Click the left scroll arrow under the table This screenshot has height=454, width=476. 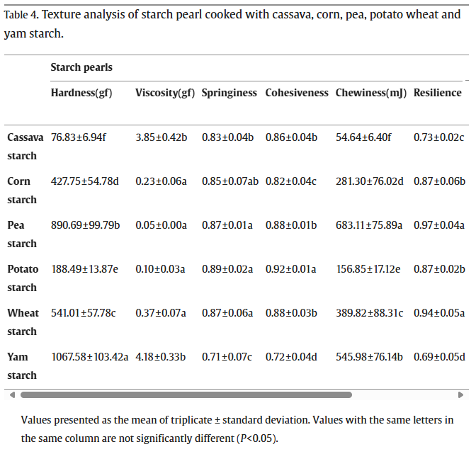coord(11,395)
